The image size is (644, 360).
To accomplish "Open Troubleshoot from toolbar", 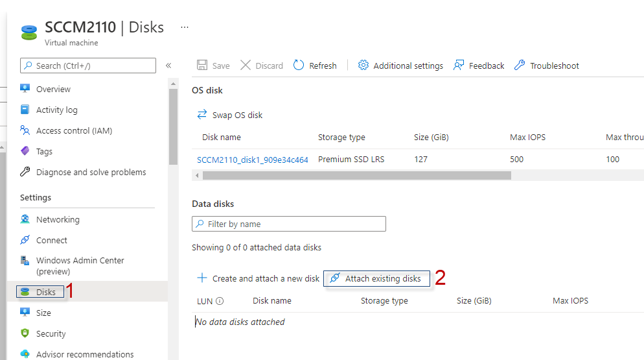I will [546, 66].
